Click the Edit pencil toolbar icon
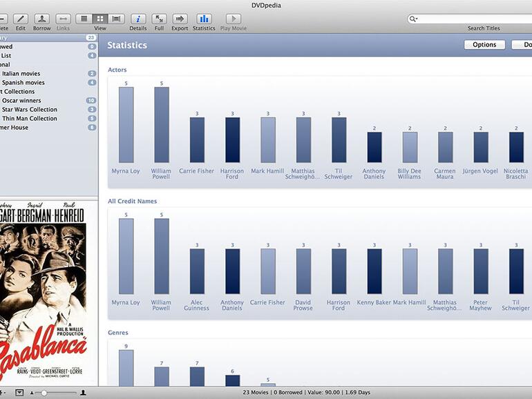The height and width of the screenshot is (399, 532). (20, 19)
